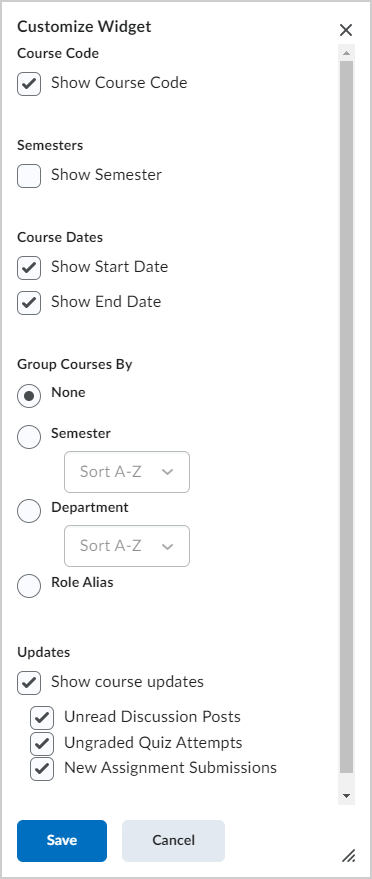This screenshot has width=372, height=879.
Task: Toggle the Show End Date checkbox
Action: click(x=29, y=303)
